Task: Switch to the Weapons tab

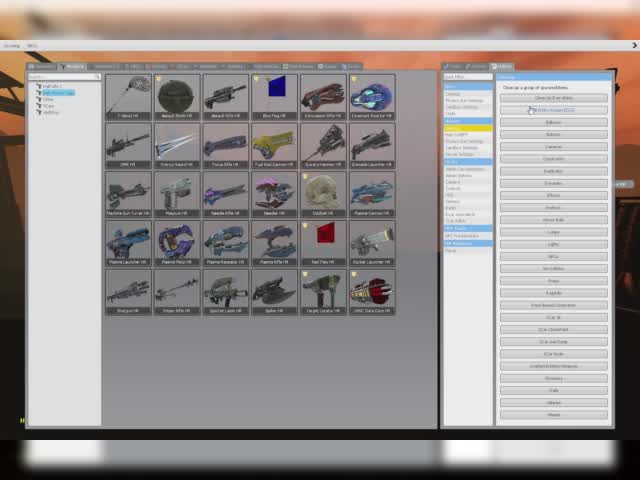Action: [x=72, y=66]
